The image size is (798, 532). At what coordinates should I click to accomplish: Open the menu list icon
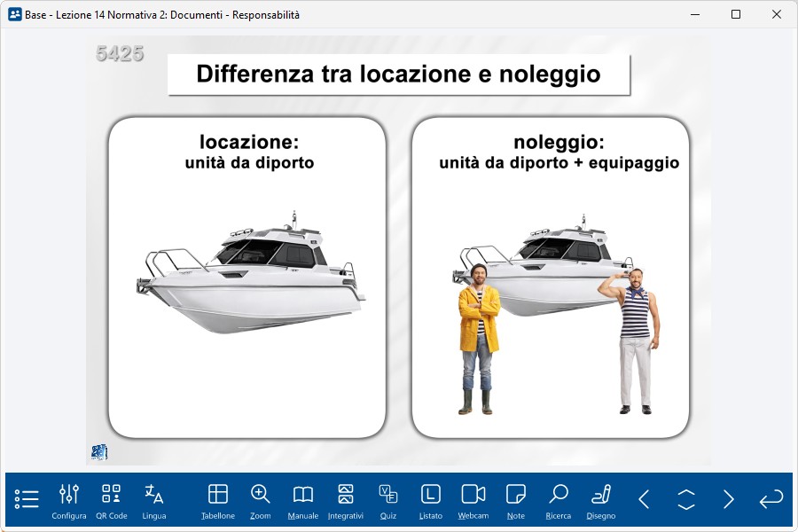[27, 499]
